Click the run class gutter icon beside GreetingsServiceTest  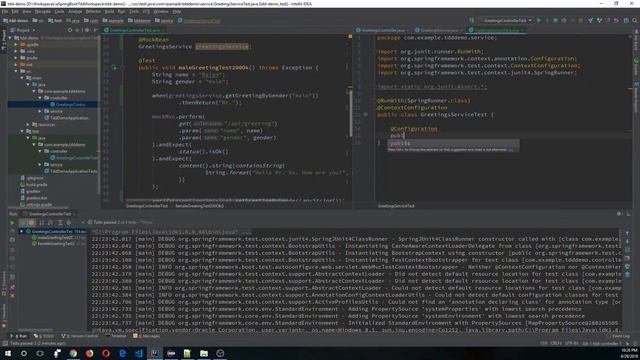click(x=366, y=115)
